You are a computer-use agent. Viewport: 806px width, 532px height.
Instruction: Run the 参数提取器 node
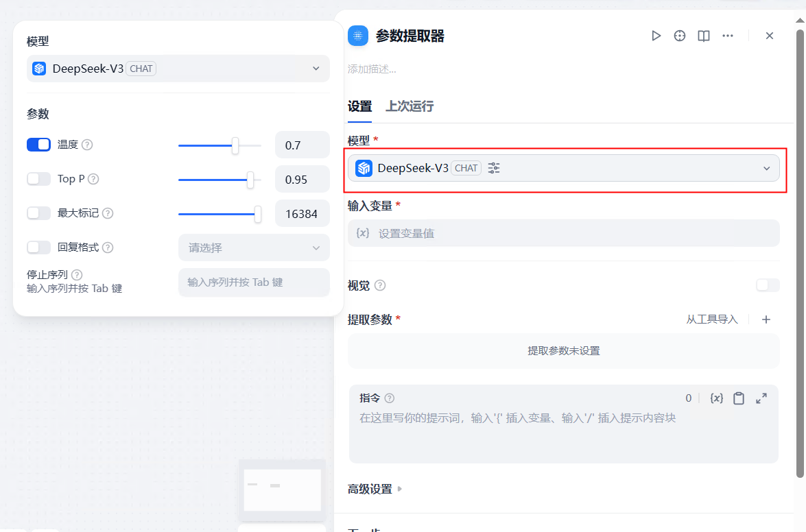click(656, 35)
